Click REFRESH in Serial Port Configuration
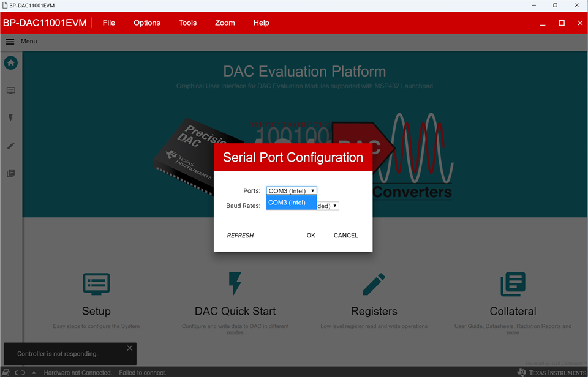 (240, 236)
